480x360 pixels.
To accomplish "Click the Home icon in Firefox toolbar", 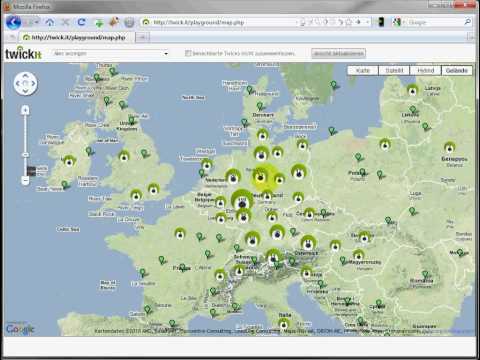I will (x=50, y=22).
